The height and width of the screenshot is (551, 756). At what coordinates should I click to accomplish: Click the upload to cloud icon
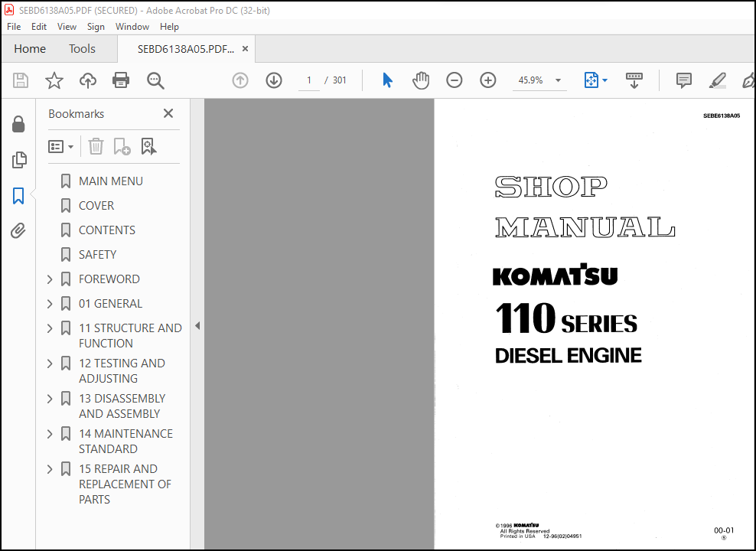coord(88,80)
